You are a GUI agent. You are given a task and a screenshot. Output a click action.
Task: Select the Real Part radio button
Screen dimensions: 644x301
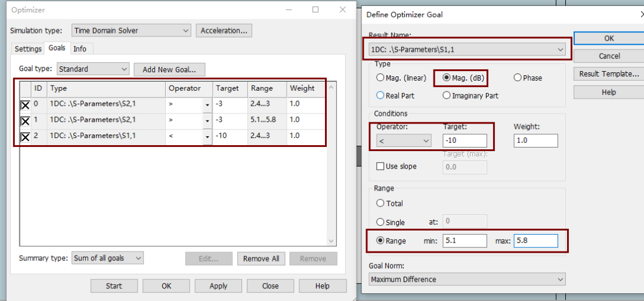pyautogui.click(x=395, y=96)
